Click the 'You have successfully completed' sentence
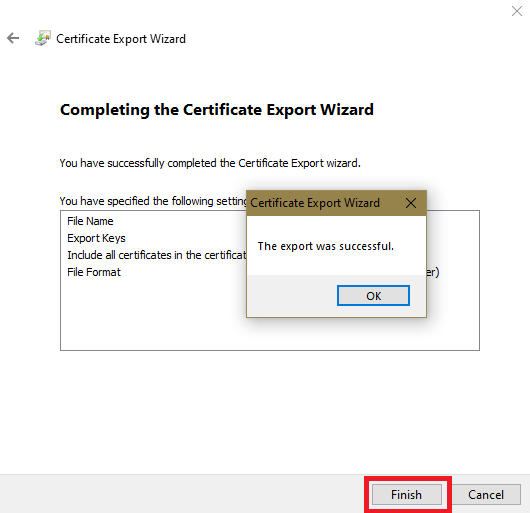 (x=210, y=163)
